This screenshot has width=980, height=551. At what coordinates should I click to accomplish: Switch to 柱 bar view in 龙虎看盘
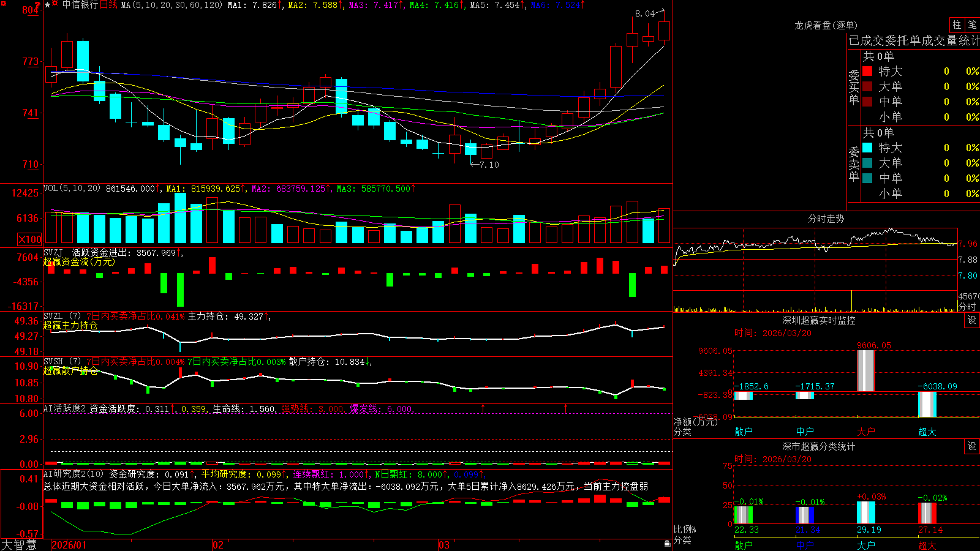coord(957,24)
